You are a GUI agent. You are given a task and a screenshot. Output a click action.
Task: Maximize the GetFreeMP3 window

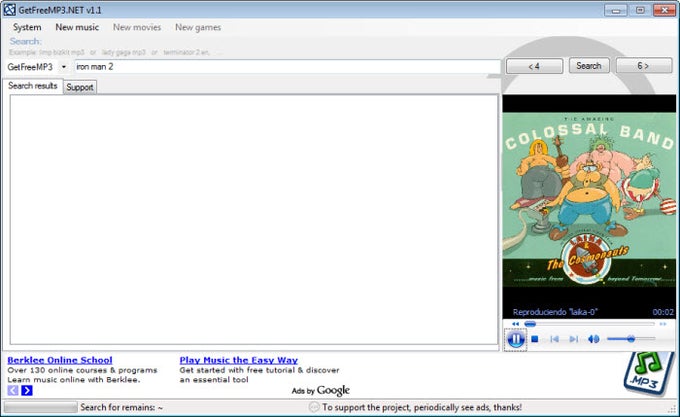point(640,10)
